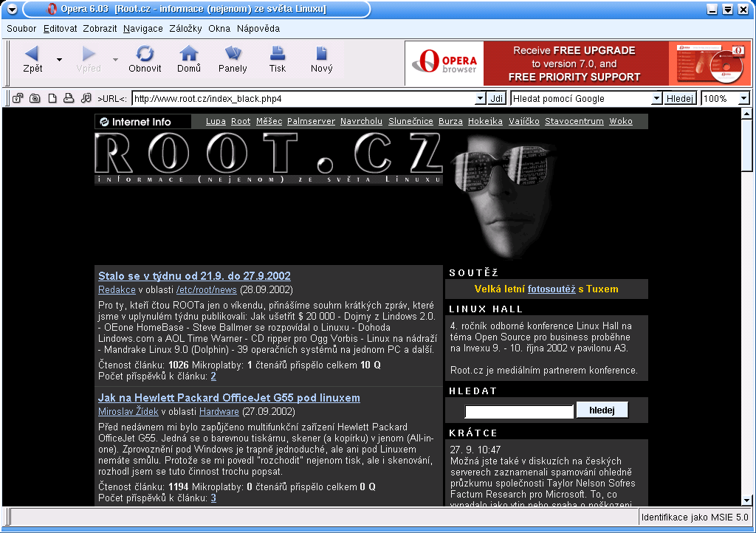
Task: Open the Woko link
Action: 621,122
